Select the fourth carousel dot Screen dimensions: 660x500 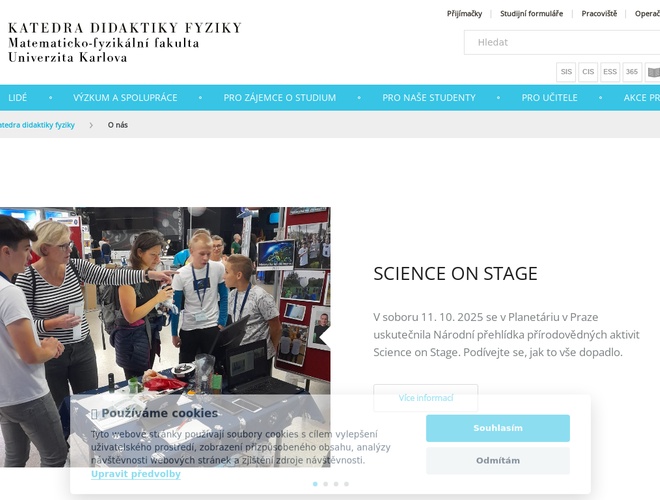click(x=346, y=484)
